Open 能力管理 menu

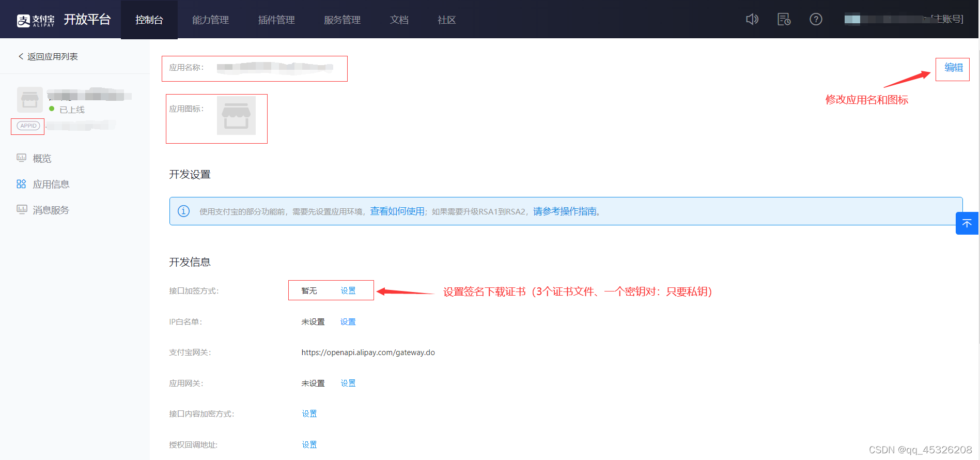tap(210, 20)
